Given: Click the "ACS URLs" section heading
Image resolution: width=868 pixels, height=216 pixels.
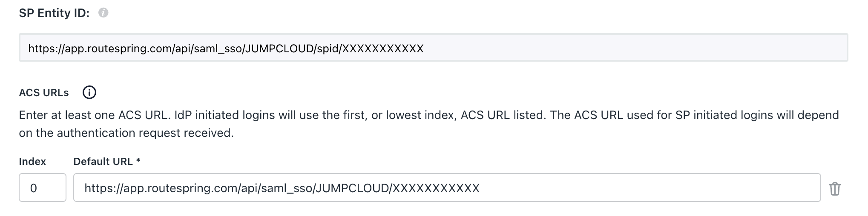Looking at the screenshot, I should pos(44,93).
